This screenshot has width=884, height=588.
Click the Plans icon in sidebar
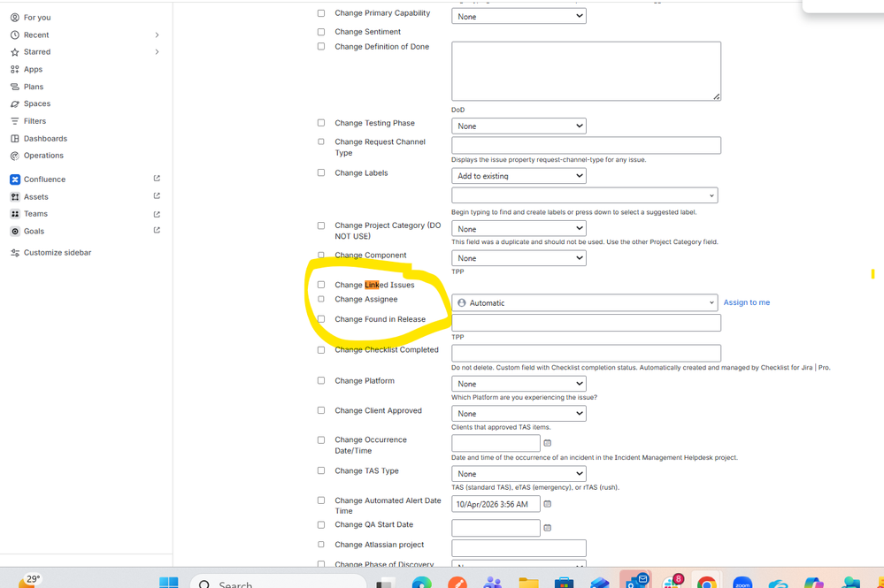15,87
